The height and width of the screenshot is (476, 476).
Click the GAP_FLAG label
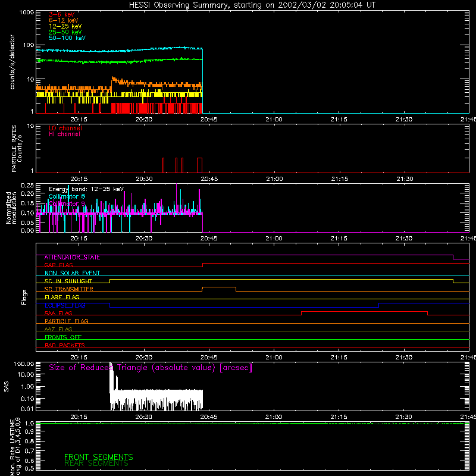58,265
